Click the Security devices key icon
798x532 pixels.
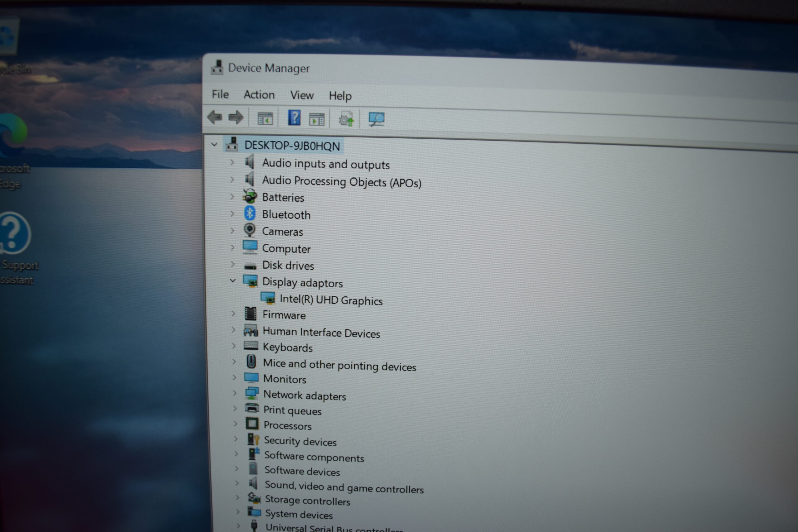(253, 439)
